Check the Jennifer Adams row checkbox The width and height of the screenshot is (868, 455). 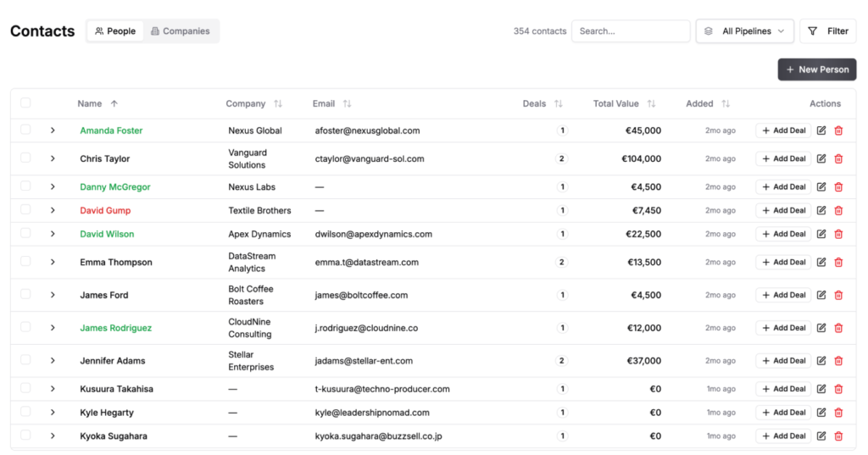pyautogui.click(x=25, y=360)
